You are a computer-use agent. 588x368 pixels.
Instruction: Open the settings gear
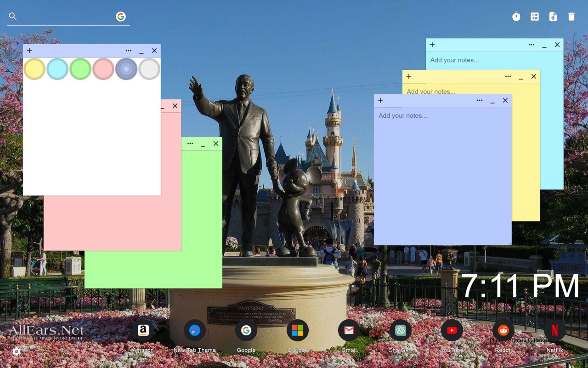(x=17, y=351)
